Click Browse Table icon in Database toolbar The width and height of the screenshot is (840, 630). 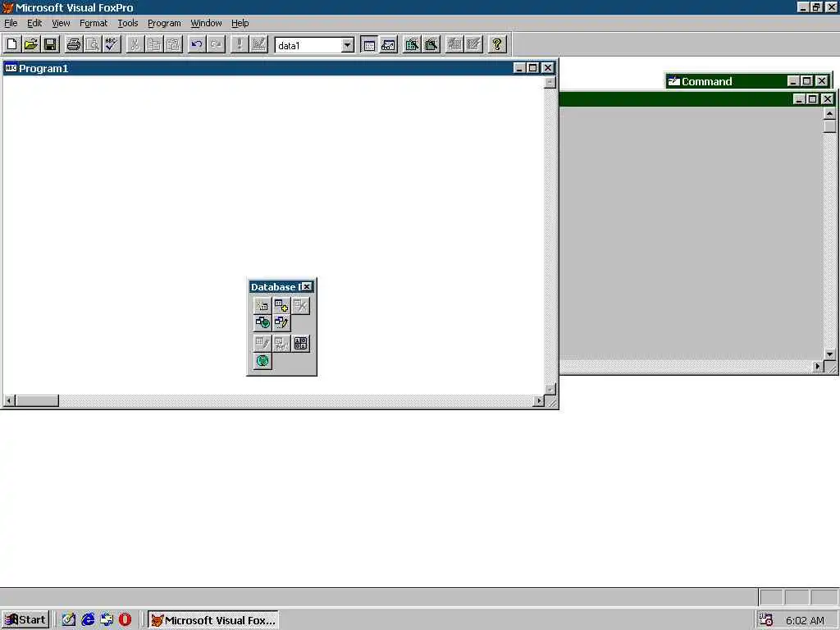(x=281, y=344)
